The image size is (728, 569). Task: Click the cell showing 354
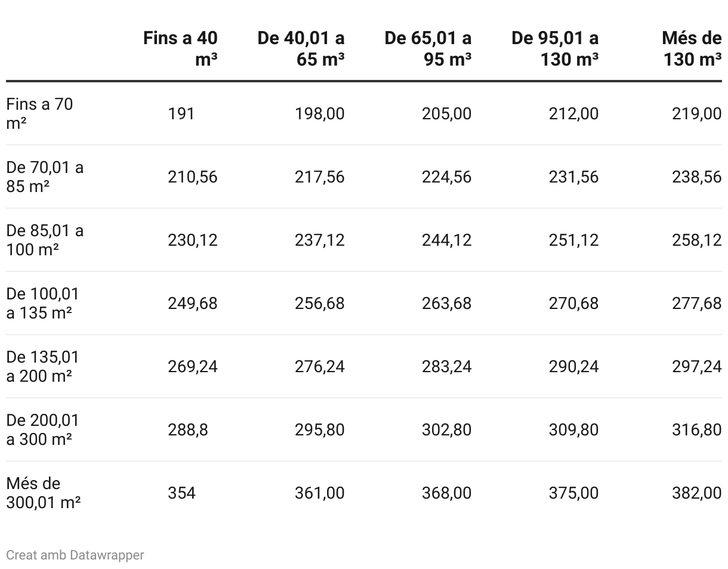click(181, 493)
